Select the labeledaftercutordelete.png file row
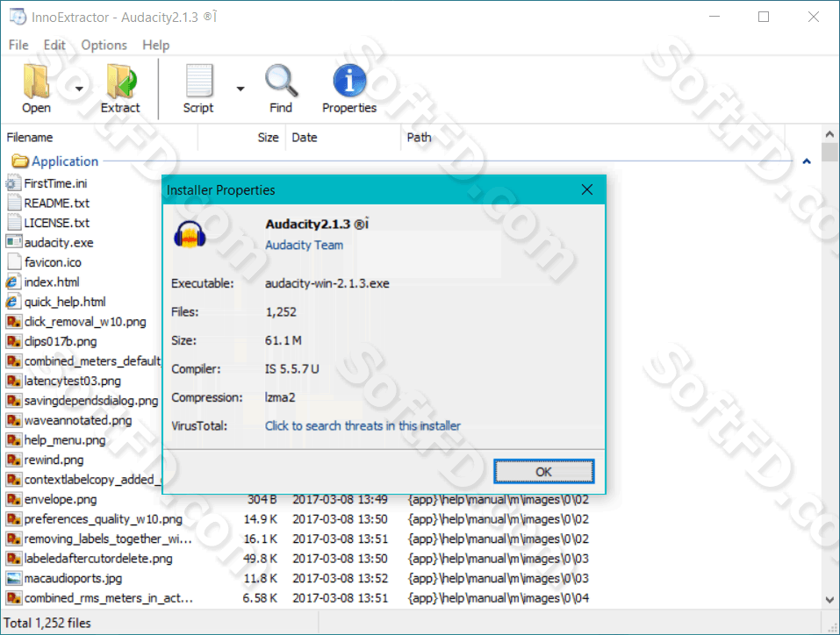The image size is (840, 635). pyautogui.click(x=298, y=559)
